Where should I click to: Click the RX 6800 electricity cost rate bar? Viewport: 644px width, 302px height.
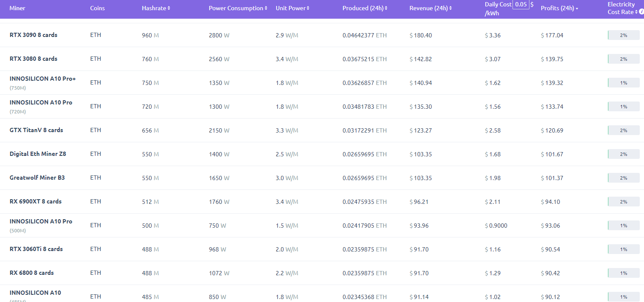(x=623, y=273)
